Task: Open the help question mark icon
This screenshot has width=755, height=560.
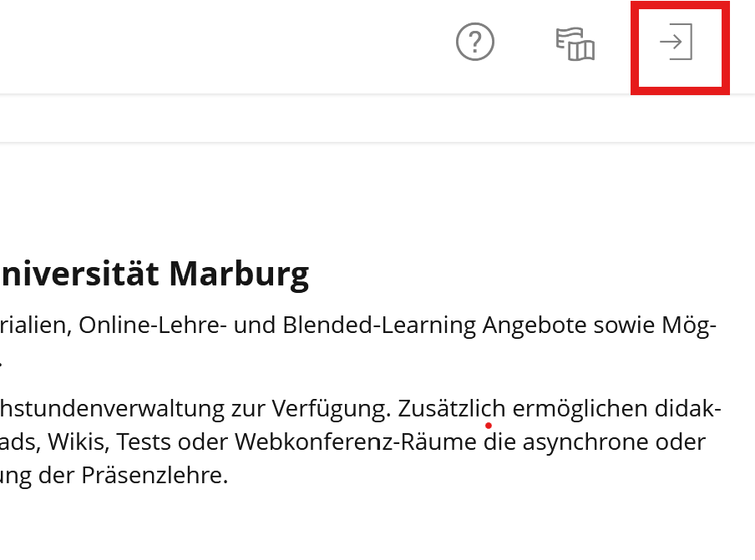Action: [x=475, y=42]
